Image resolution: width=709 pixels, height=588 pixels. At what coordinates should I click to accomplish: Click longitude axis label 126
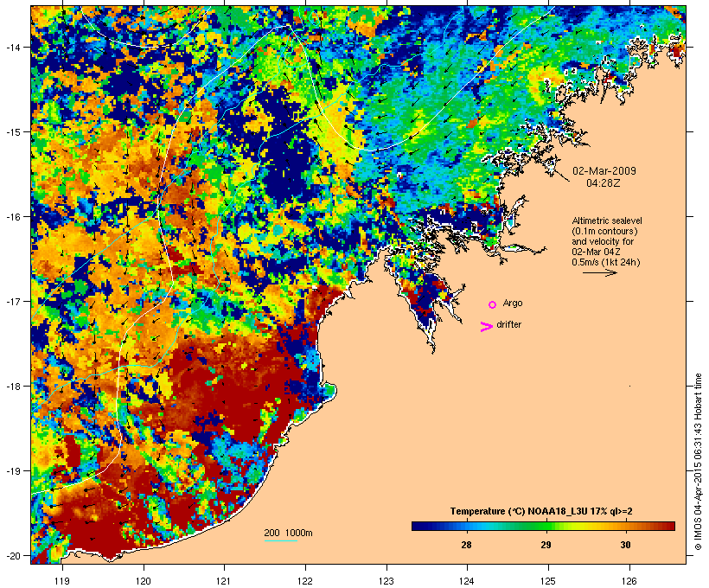pyautogui.click(x=629, y=581)
